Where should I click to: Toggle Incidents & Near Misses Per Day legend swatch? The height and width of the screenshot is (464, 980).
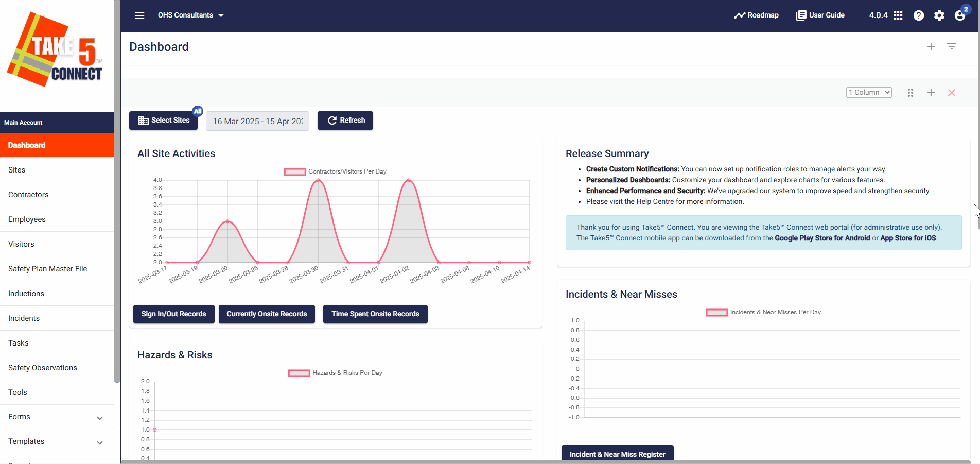pos(716,312)
